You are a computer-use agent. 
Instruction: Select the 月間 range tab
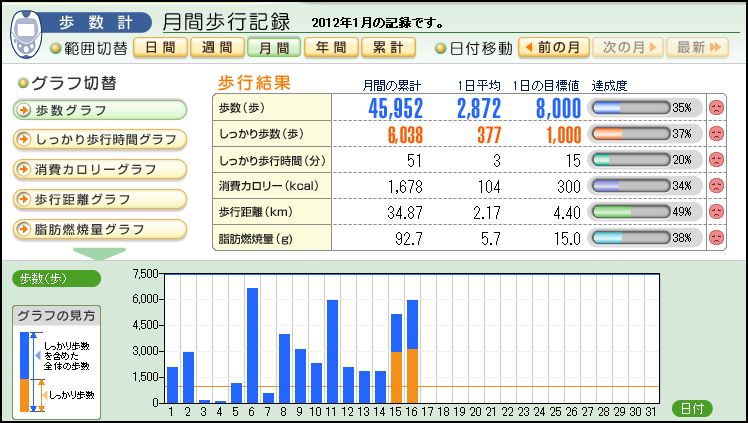click(x=274, y=48)
